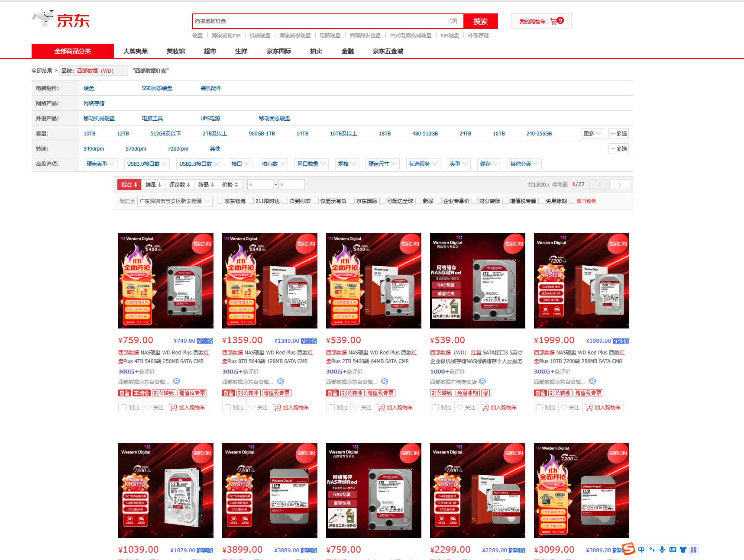This screenshot has height=560, width=744.
Task: Expand the 优选服务 filter dropdown
Action: pos(423,164)
